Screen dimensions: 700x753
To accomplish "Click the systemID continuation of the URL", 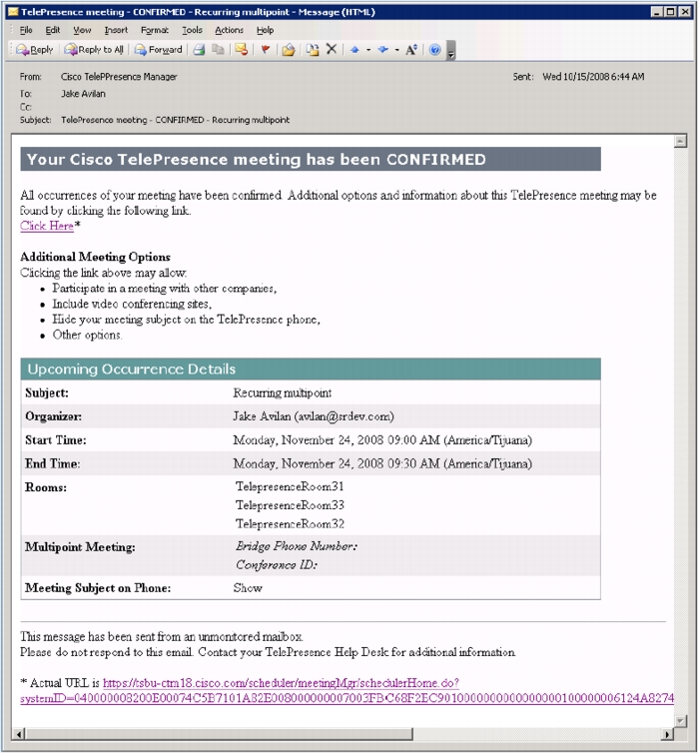I will coord(347,698).
